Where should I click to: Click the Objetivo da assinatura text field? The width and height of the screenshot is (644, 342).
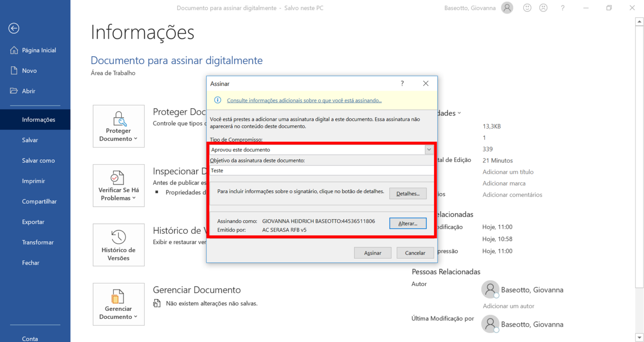coord(321,170)
